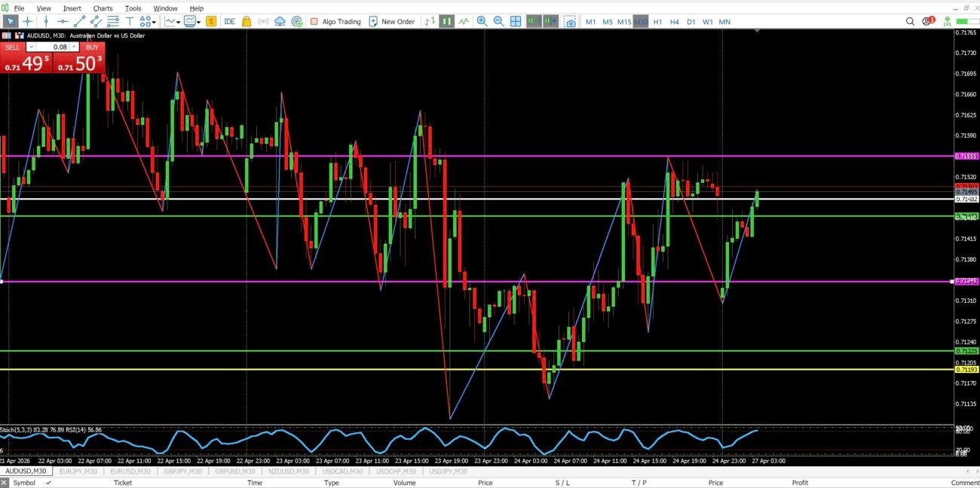This screenshot has height=488, width=980.
Task: Open the Charts menu
Action: coord(103,8)
